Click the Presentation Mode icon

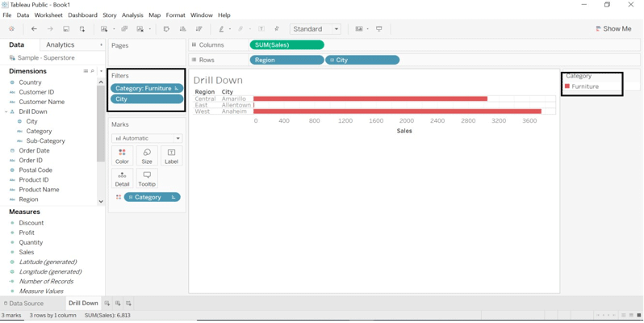[379, 29]
